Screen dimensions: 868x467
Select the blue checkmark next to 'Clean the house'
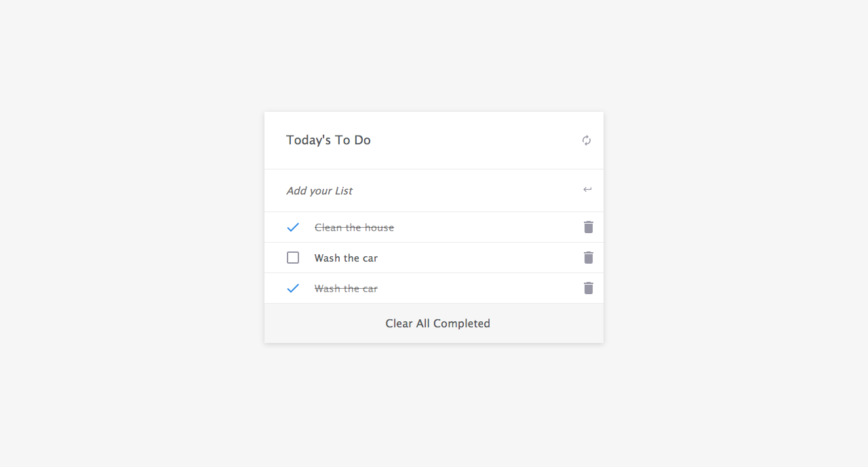point(293,227)
